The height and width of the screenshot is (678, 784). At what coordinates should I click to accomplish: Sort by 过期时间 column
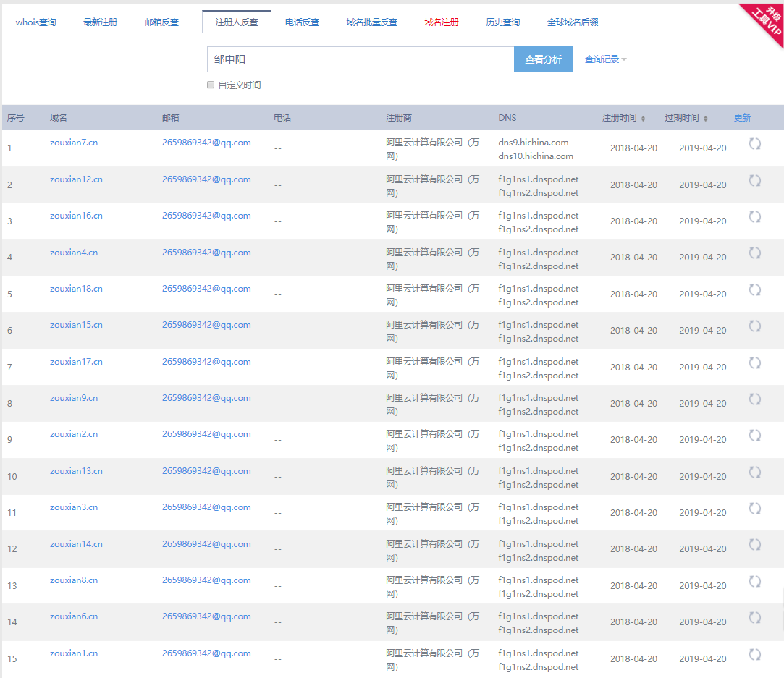click(x=686, y=118)
